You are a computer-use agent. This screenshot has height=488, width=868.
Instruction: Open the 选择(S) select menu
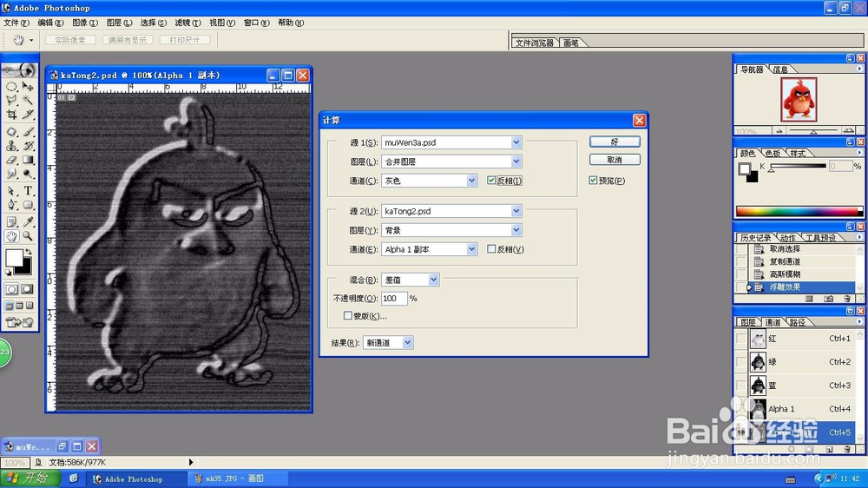pos(154,23)
